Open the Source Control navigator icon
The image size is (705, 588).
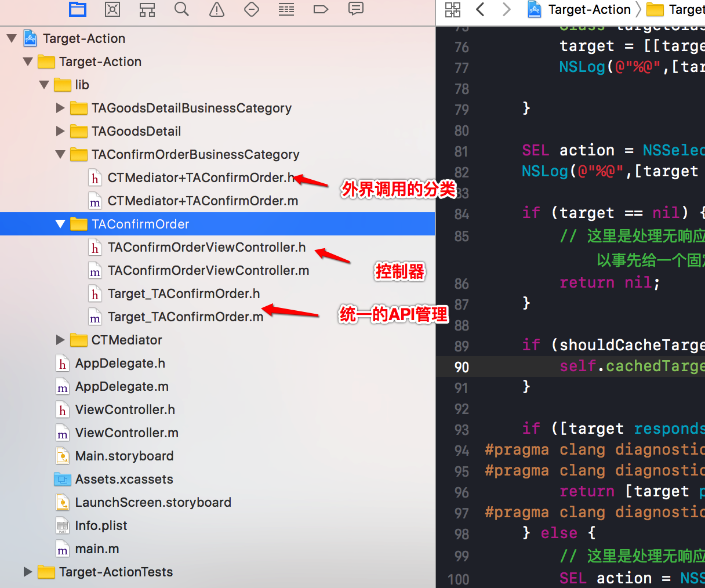click(x=112, y=9)
